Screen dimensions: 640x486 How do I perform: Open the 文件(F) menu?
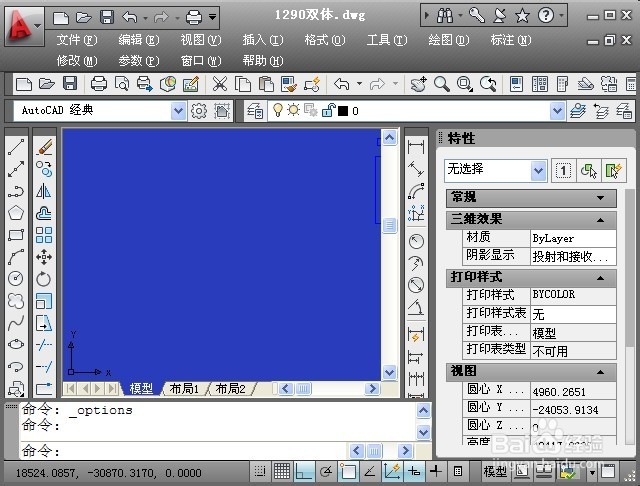pyautogui.click(x=77, y=40)
